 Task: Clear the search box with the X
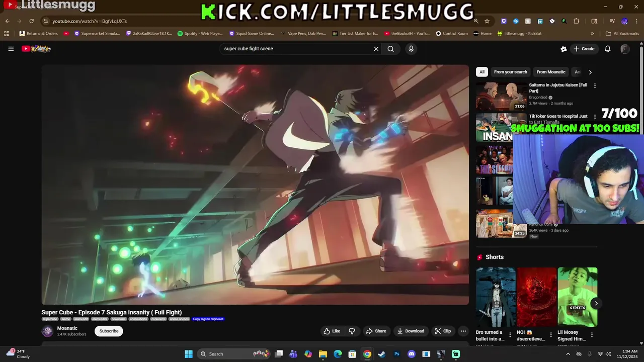tap(376, 49)
